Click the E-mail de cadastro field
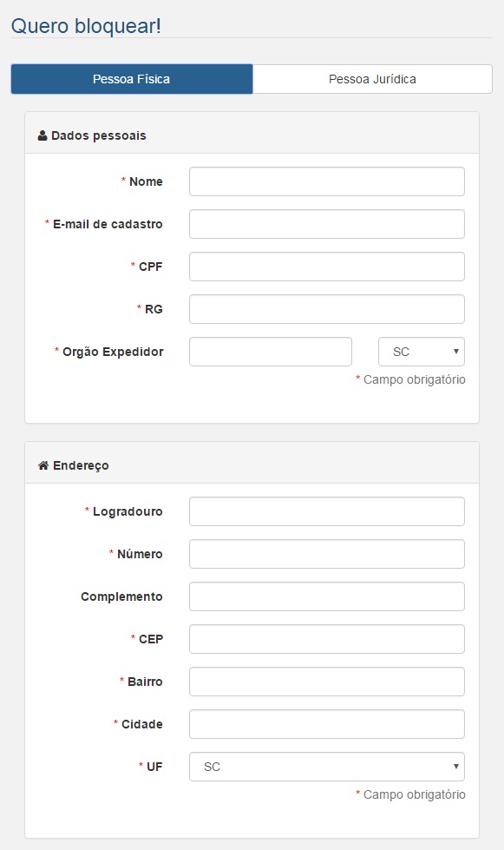 click(x=327, y=224)
